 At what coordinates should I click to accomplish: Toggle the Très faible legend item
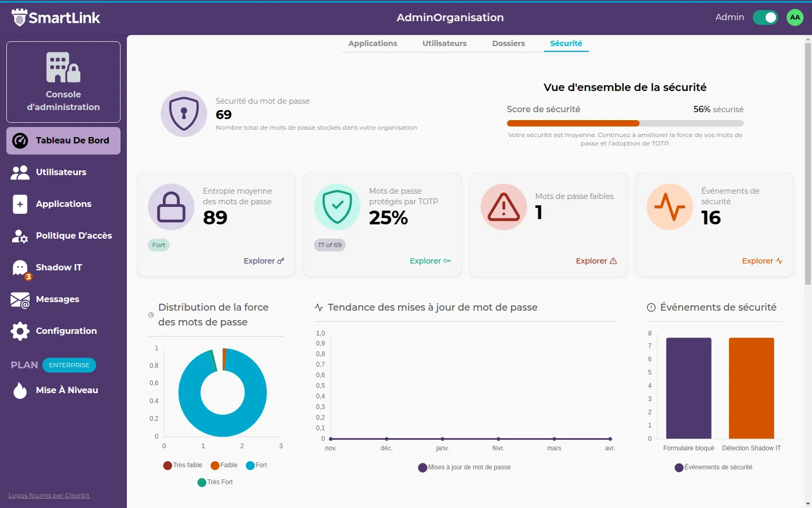pyautogui.click(x=183, y=465)
